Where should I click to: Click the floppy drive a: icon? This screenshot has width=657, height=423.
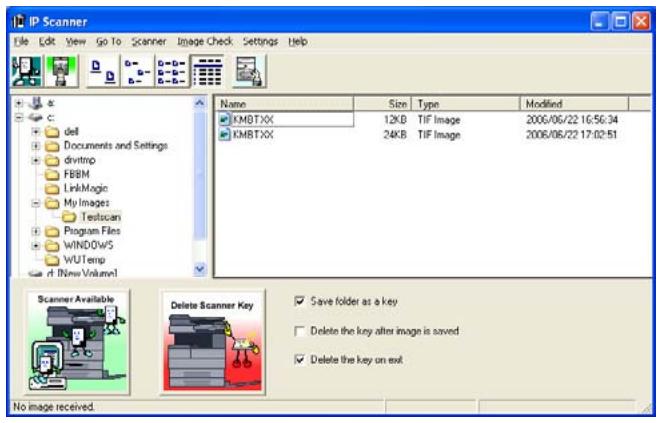36,103
